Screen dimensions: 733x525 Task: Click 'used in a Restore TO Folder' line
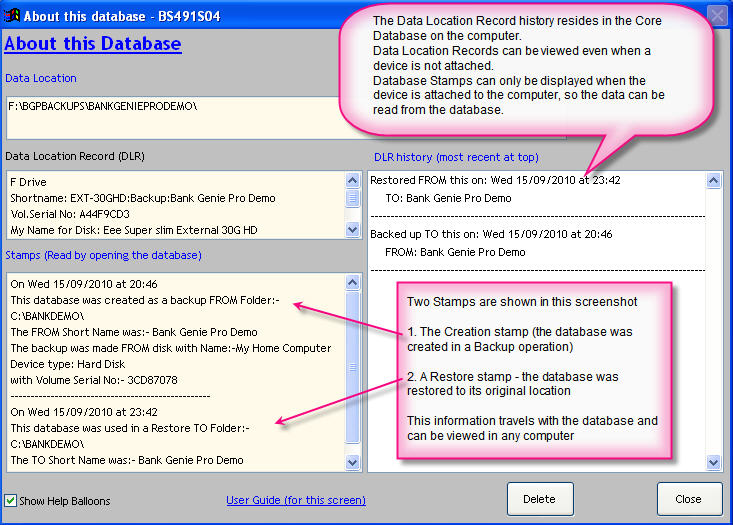pyautogui.click(x=129, y=428)
